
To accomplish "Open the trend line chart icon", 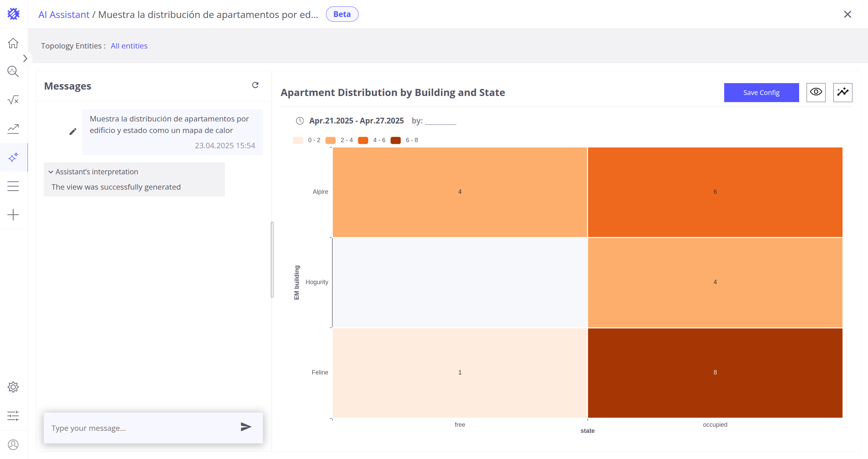I will pos(13,129).
